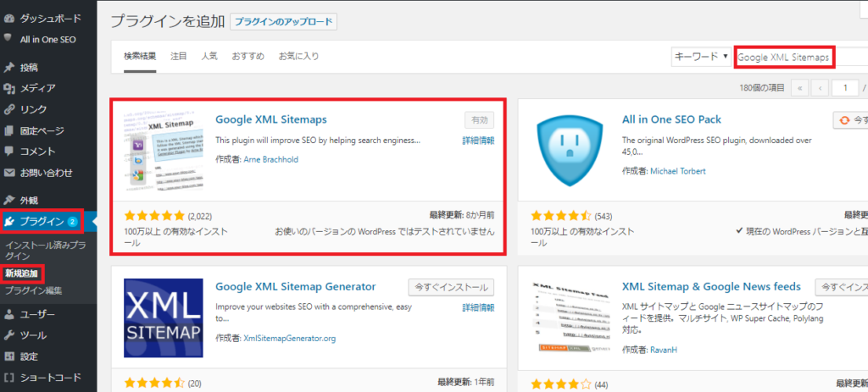Click the メディア media icon
The image size is (868, 392).
(8, 88)
